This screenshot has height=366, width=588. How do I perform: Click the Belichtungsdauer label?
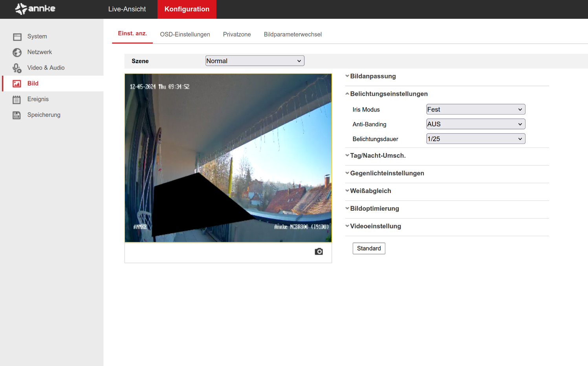point(375,139)
